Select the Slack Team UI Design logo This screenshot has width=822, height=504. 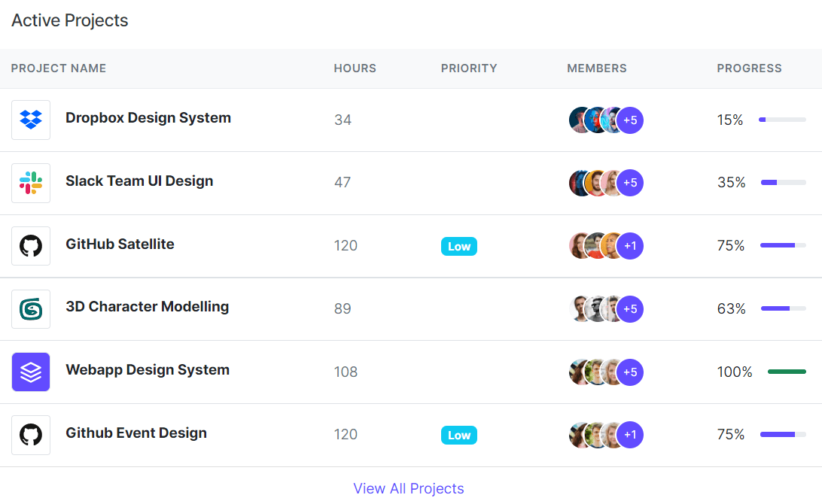click(30, 183)
